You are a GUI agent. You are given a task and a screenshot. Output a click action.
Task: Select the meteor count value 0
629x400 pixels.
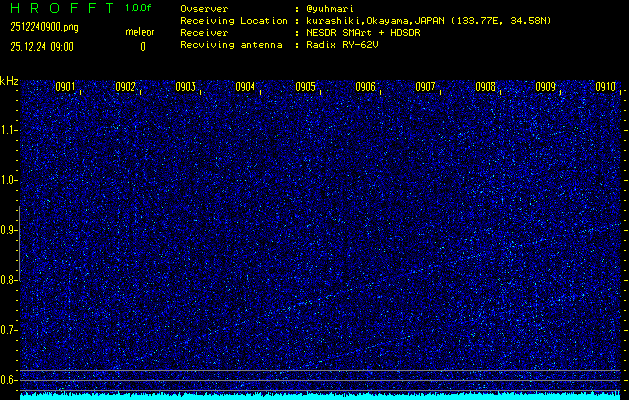click(x=142, y=46)
